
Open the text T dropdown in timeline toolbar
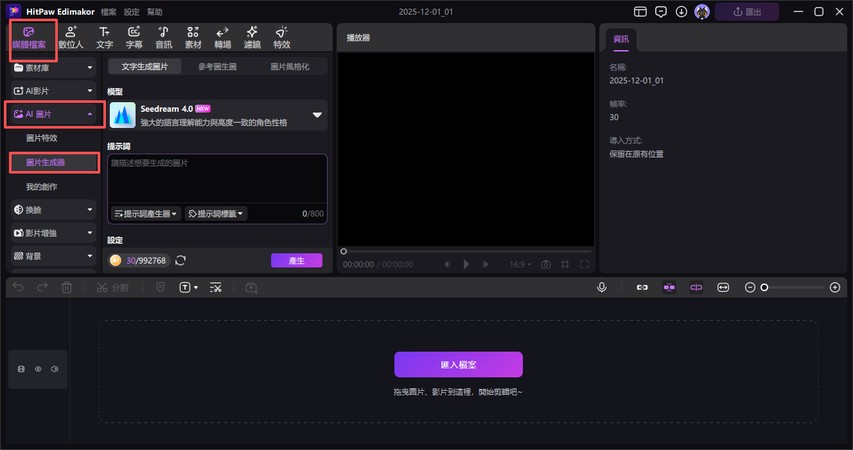(188, 287)
